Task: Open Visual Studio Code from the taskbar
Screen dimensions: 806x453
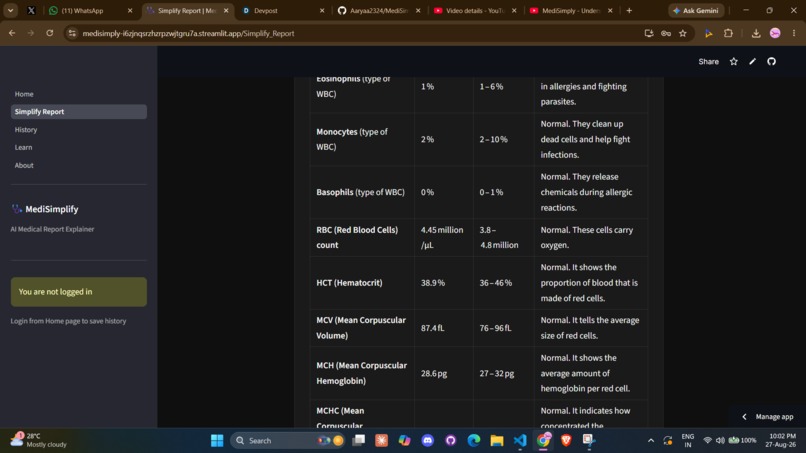Action: [520, 440]
